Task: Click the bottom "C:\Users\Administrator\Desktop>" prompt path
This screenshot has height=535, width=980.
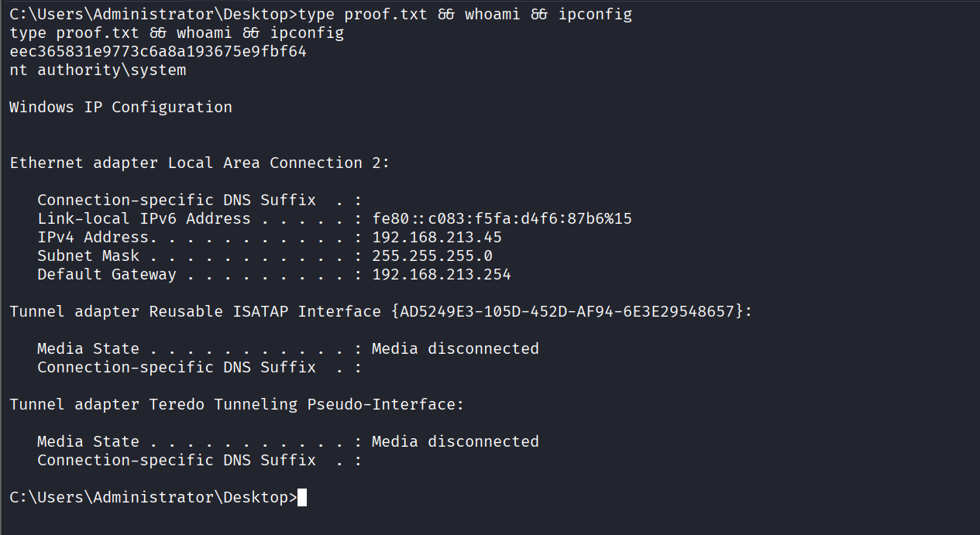Action: (153, 498)
